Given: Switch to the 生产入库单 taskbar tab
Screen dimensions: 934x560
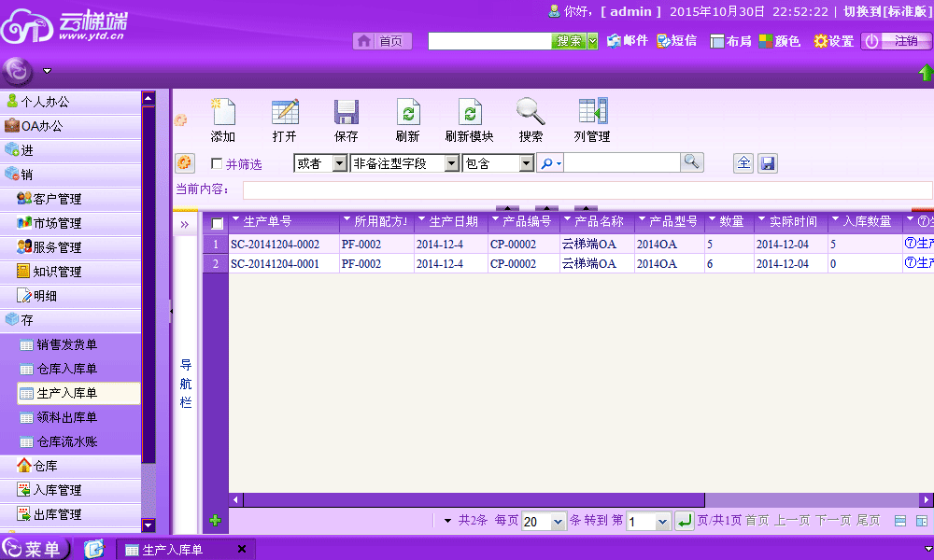Looking at the screenshot, I should click(x=186, y=550).
